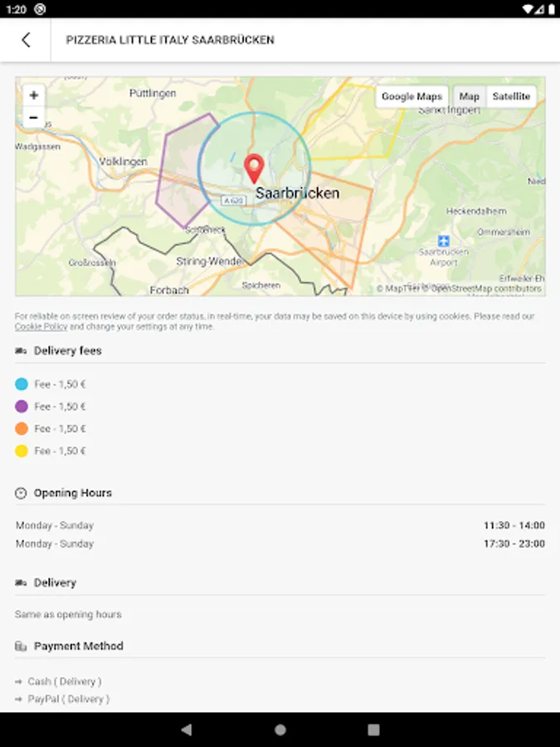Zoom in on the map
560x747 pixels.
(34, 95)
